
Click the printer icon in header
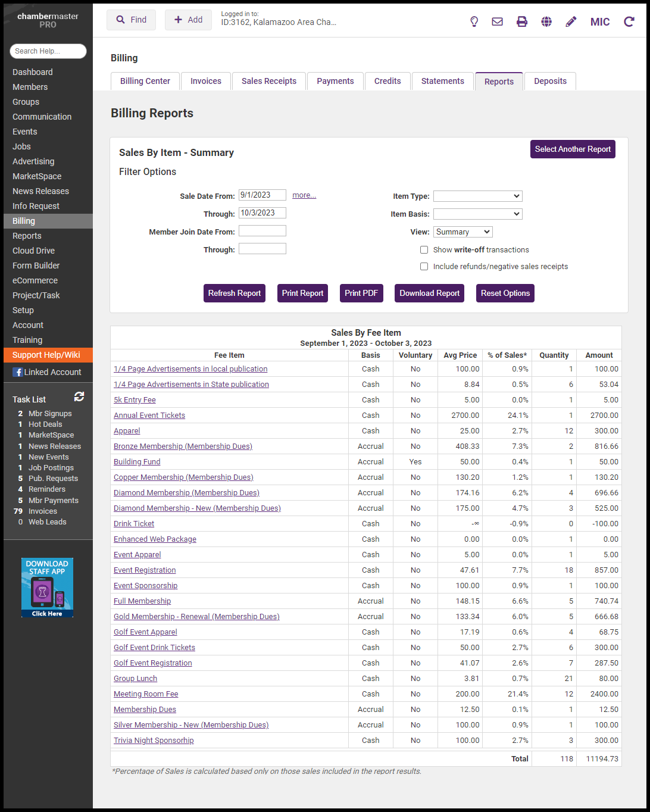pos(521,21)
